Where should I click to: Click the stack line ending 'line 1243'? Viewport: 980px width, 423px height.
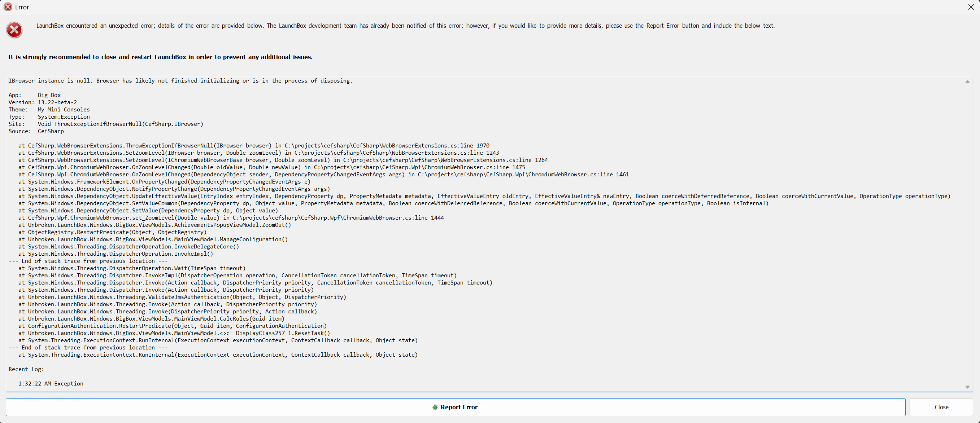tap(259, 153)
